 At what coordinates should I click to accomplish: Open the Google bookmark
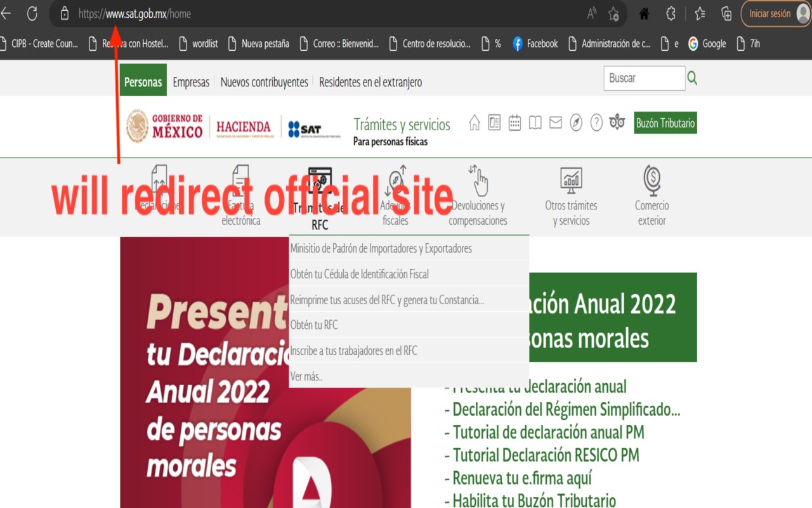click(x=707, y=44)
